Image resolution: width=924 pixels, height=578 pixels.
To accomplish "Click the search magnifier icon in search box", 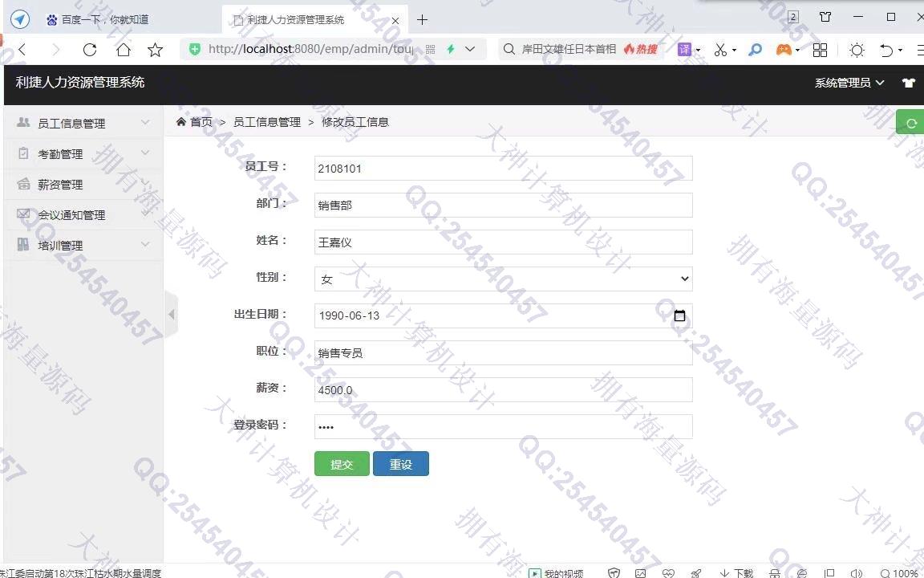I will (509, 49).
